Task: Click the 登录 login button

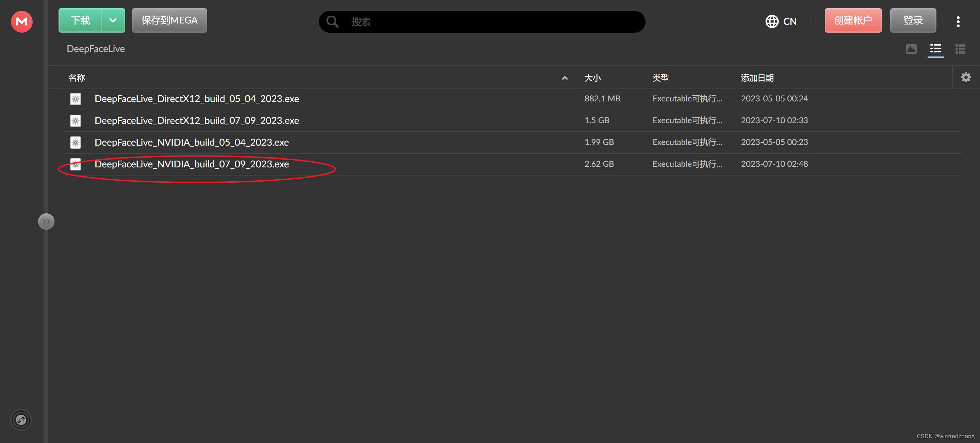Action: coord(913,20)
